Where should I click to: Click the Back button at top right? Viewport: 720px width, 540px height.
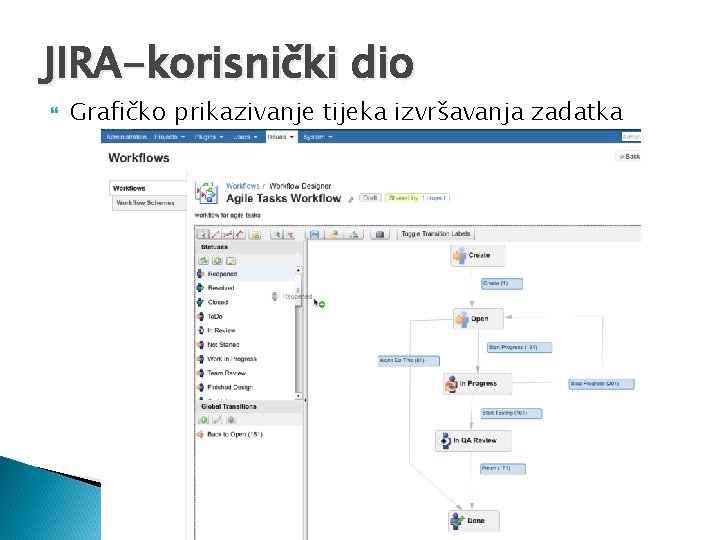[629, 157]
